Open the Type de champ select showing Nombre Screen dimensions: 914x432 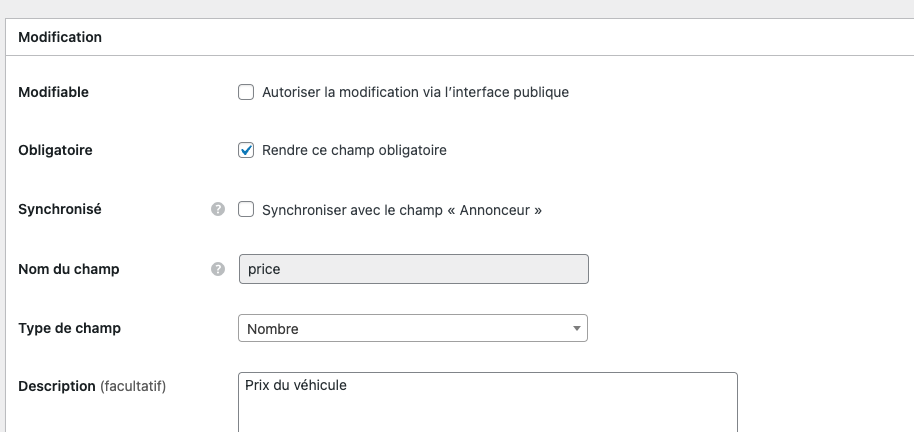(413, 328)
